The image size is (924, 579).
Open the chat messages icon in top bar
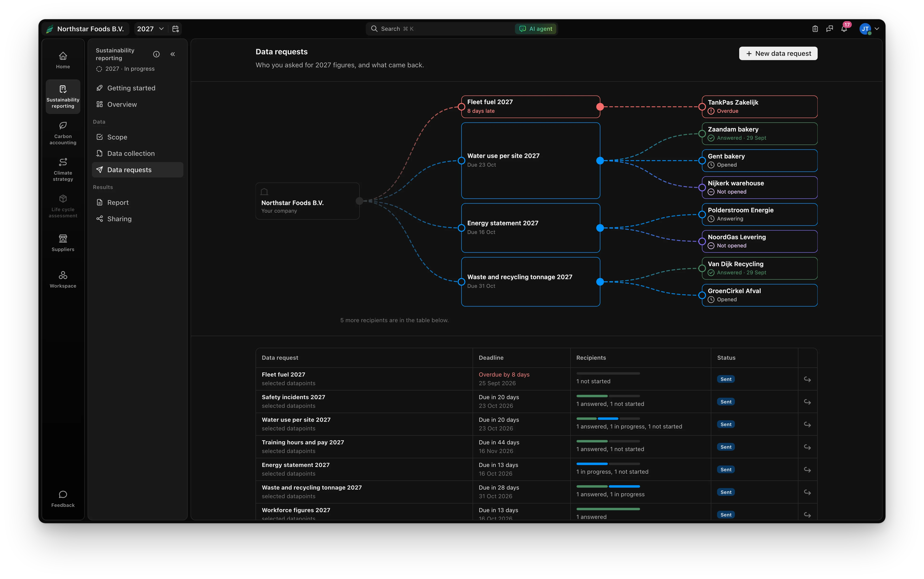(830, 29)
